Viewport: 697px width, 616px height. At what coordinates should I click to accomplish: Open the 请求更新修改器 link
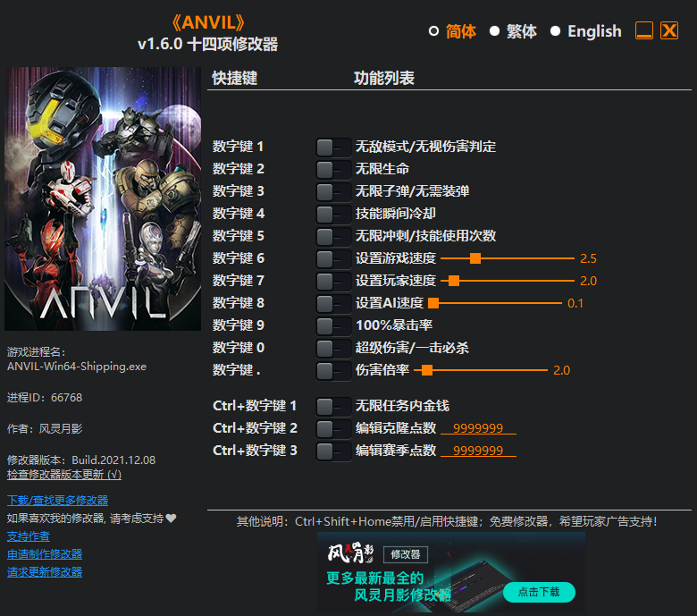tap(45, 572)
